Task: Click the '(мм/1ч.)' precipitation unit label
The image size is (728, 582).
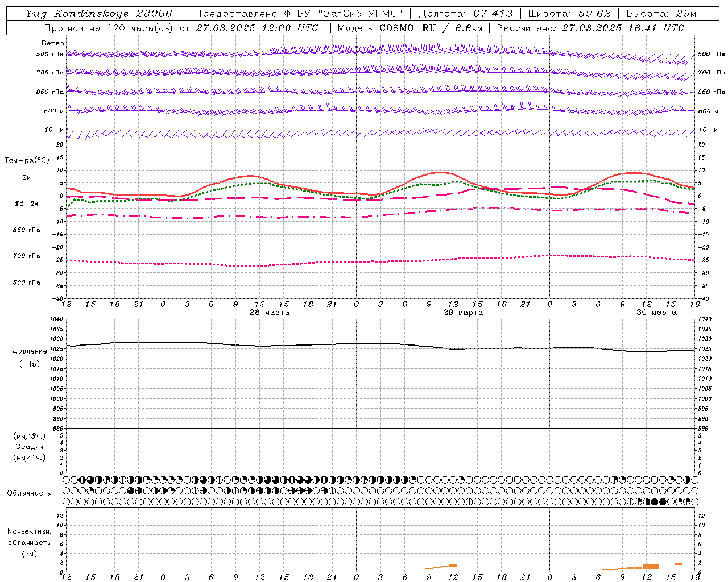Action: [x=30, y=458]
